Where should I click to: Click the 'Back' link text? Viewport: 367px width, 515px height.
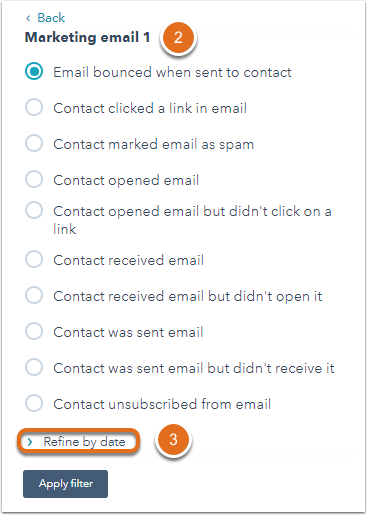point(51,18)
